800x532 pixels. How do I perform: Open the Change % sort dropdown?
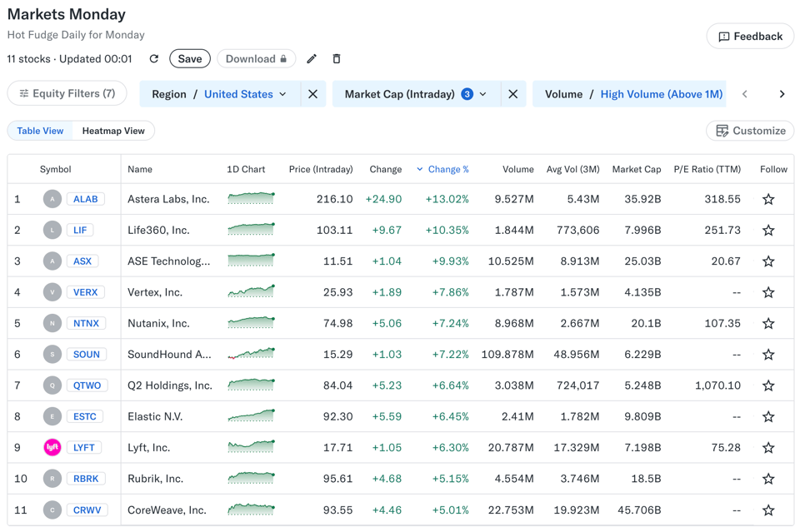click(442, 169)
